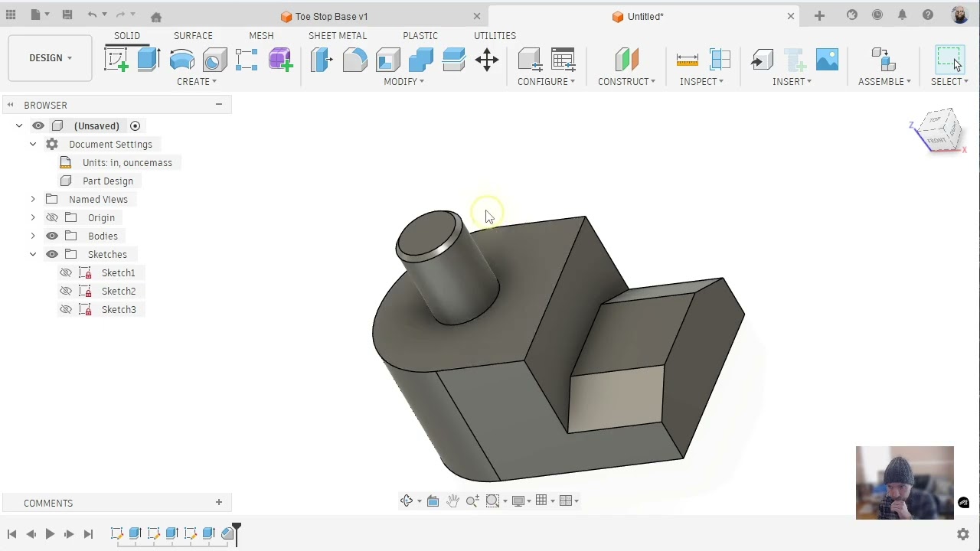Open the Help question mark icon

[928, 15]
